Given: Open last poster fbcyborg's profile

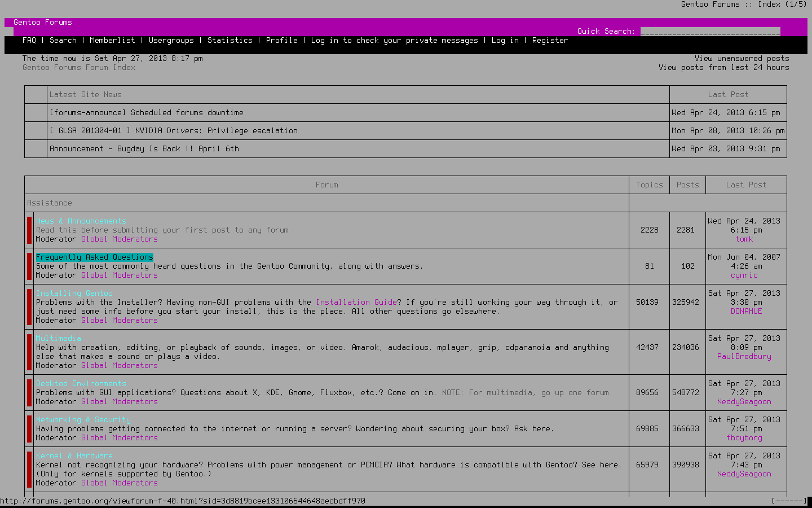Looking at the screenshot, I should 744,437.
